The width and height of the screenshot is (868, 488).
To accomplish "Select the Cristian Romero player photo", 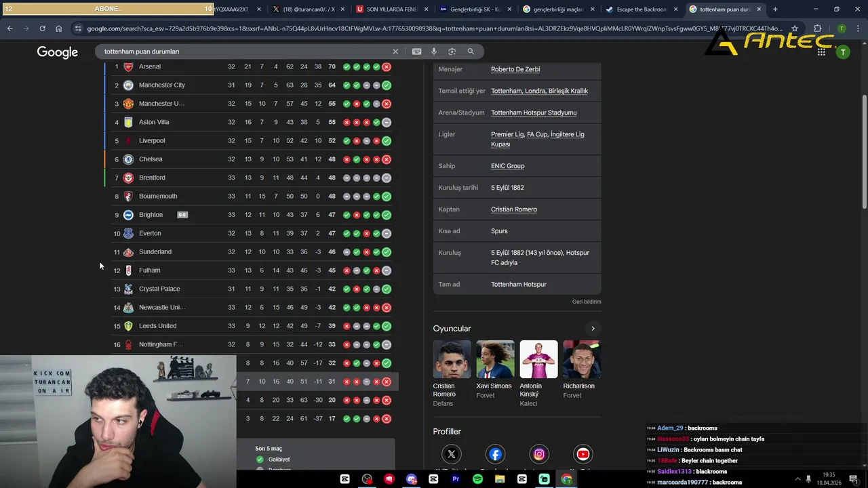I will coord(452,359).
